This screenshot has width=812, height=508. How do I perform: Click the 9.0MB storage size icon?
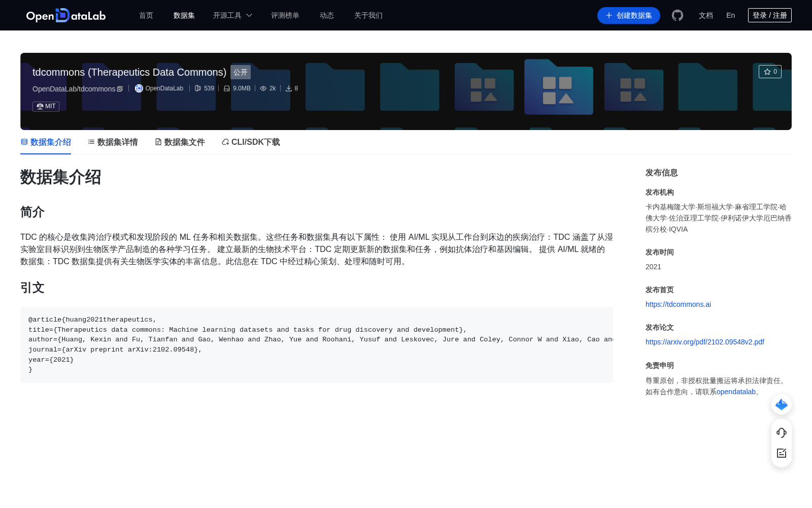[227, 88]
